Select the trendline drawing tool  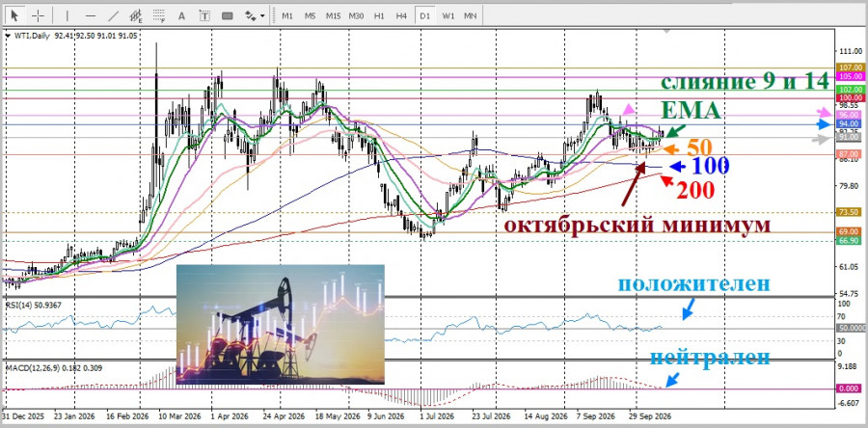pyautogui.click(x=114, y=15)
